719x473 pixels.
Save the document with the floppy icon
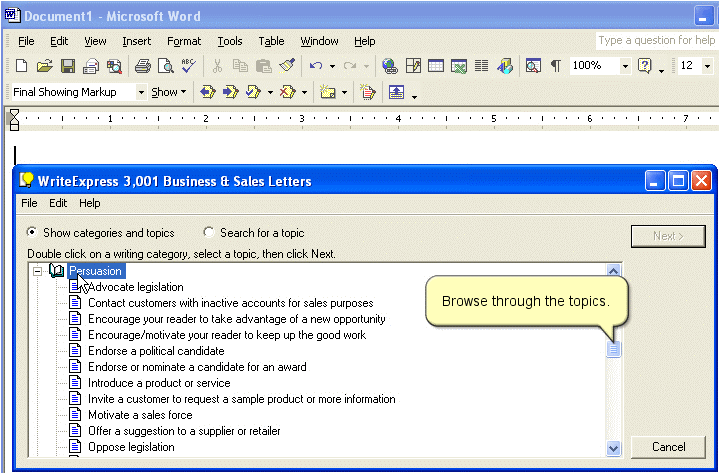coord(68,66)
